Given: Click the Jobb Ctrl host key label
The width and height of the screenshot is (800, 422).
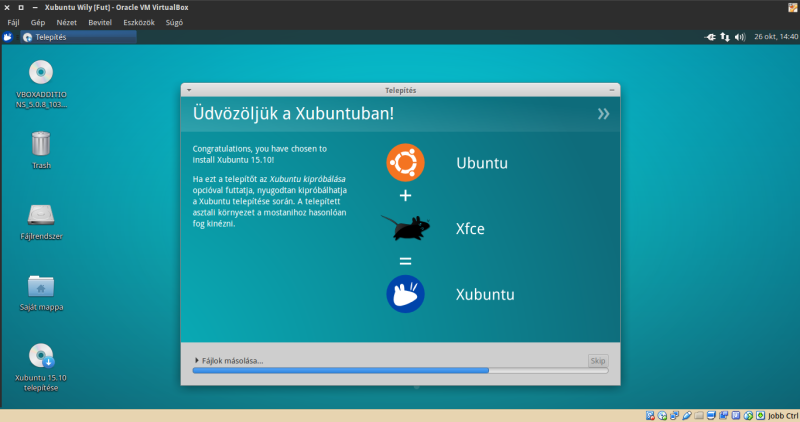Looking at the screenshot, I should coord(783,416).
